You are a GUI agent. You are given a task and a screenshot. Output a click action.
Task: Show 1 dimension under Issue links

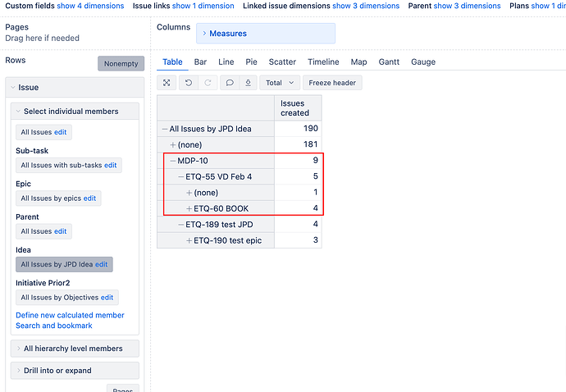(x=203, y=6)
